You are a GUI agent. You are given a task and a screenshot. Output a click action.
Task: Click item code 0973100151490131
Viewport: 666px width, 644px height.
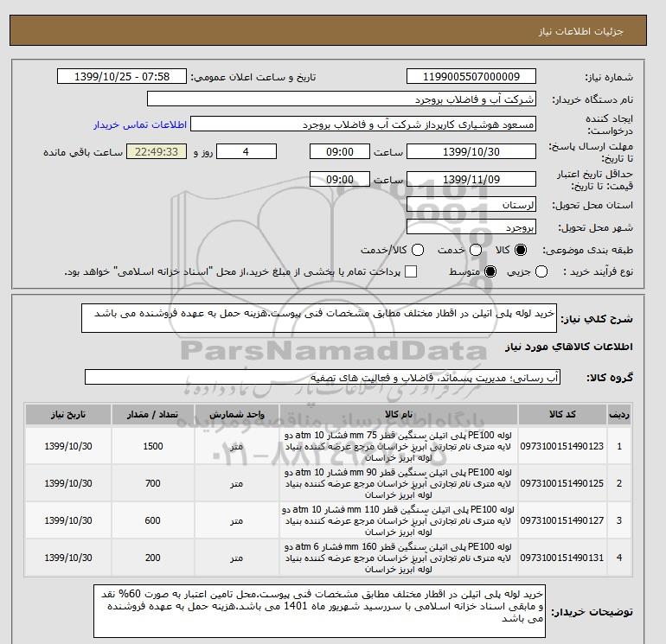point(562,558)
